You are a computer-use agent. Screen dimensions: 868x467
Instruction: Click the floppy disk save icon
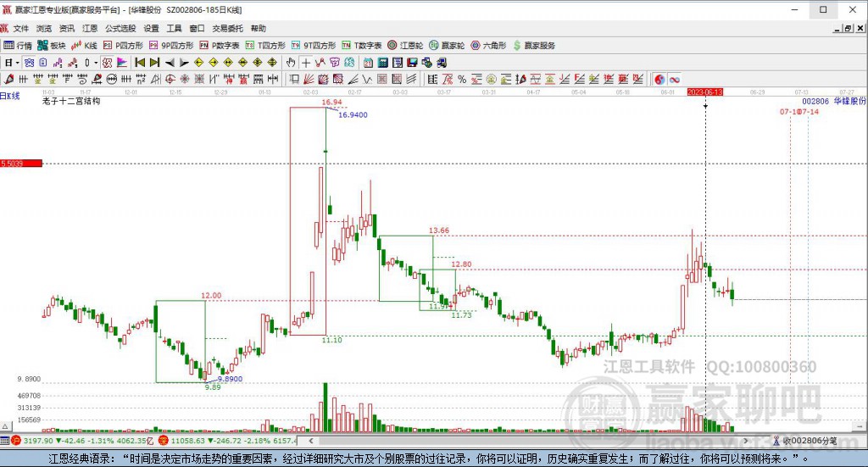click(413, 63)
